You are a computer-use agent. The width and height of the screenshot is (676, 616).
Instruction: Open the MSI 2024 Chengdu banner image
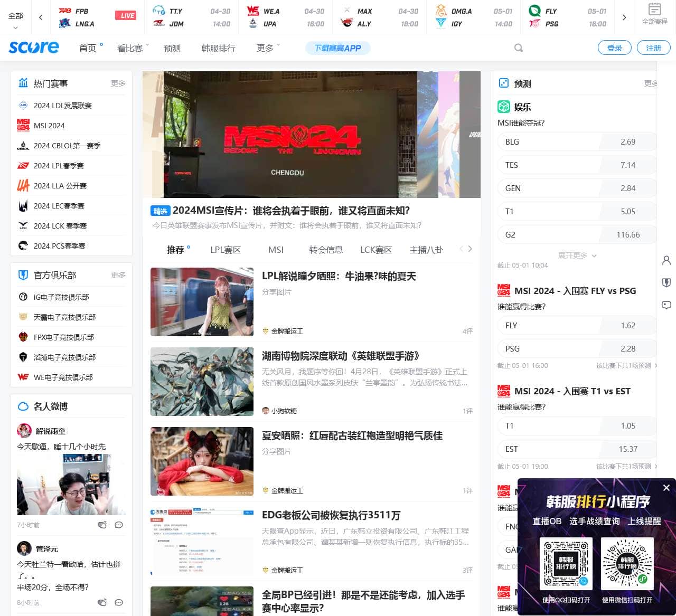click(290, 135)
